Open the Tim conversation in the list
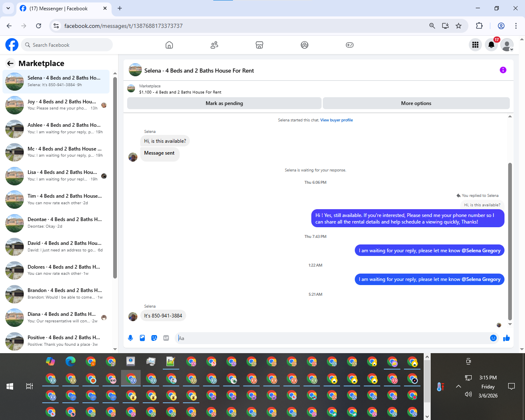Viewport: 525px width, 420px height. point(56,199)
